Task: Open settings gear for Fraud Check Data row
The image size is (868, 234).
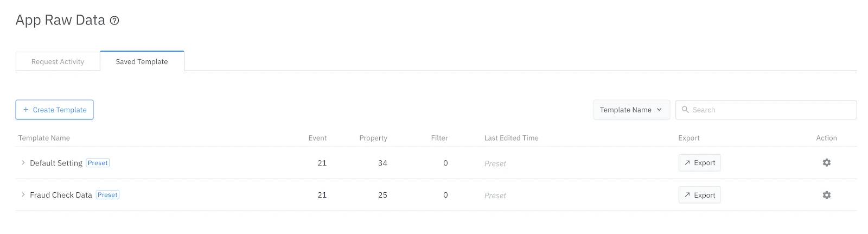Action: [x=826, y=195]
